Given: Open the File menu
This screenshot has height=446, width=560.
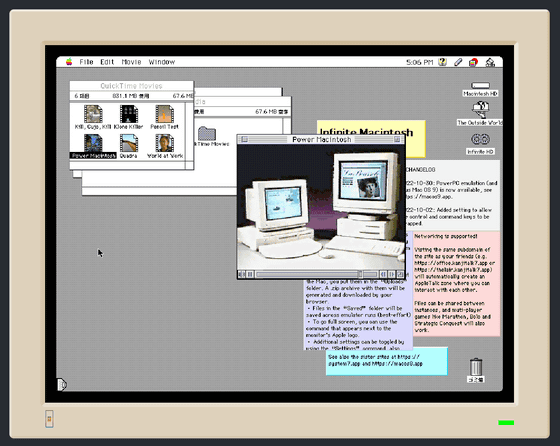Looking at the screenshot, I should [x=86, y=62].
